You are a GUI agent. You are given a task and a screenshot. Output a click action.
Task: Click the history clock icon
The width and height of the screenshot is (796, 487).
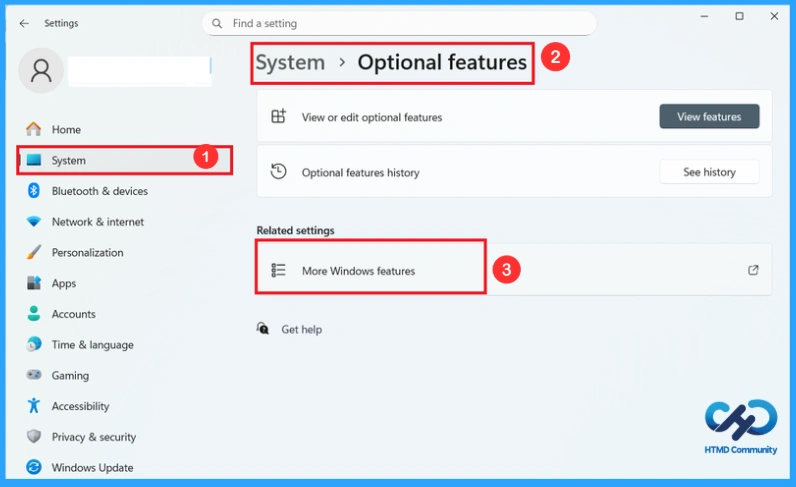pos(278,172)
